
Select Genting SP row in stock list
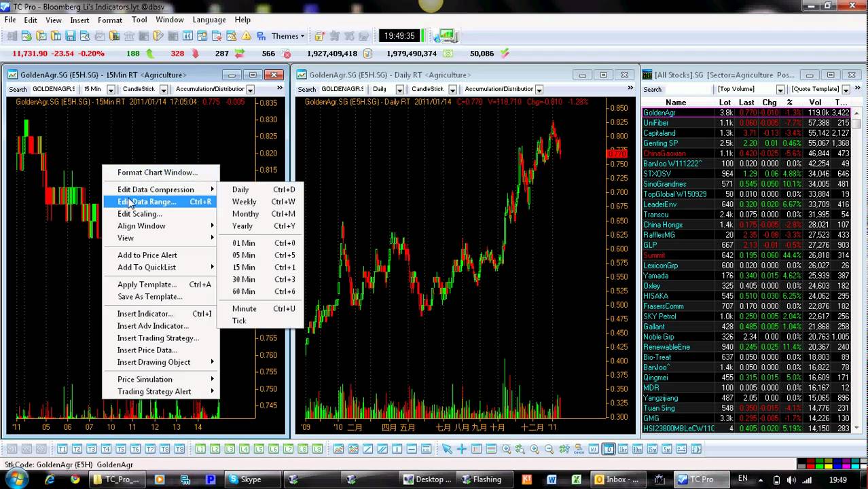pyautogui.click(x=746, y=143)
